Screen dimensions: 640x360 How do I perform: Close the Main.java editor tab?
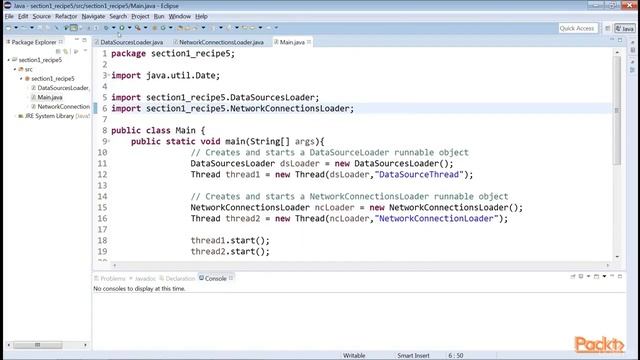point(309,42)
